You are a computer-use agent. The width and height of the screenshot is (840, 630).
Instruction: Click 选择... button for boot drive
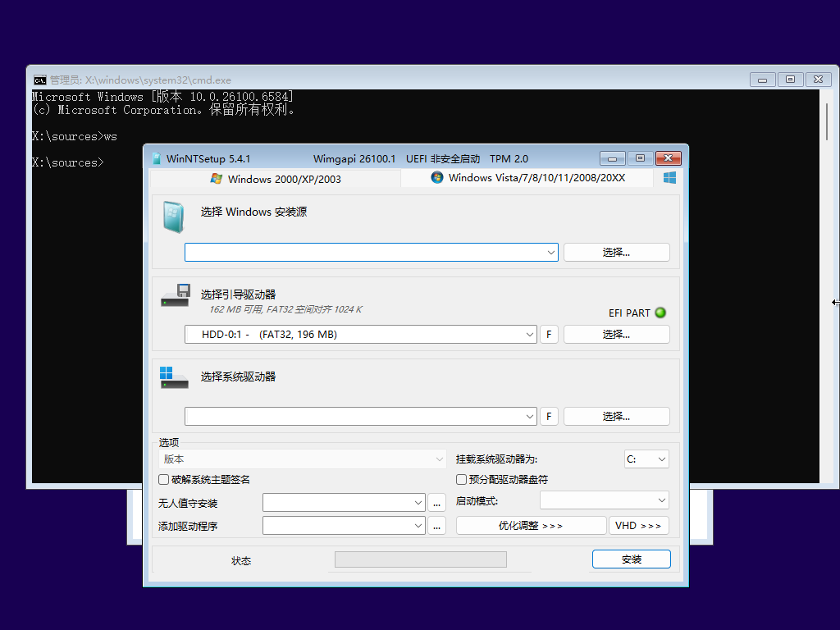tap(617, 335)
